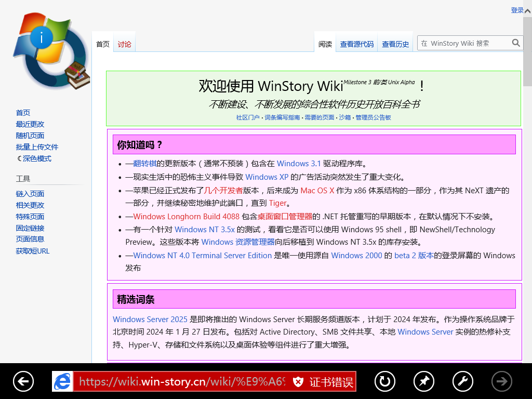Click the search magnifier icon
The height and width of the screenshot is (399, 532).
[x=516, y=43]
